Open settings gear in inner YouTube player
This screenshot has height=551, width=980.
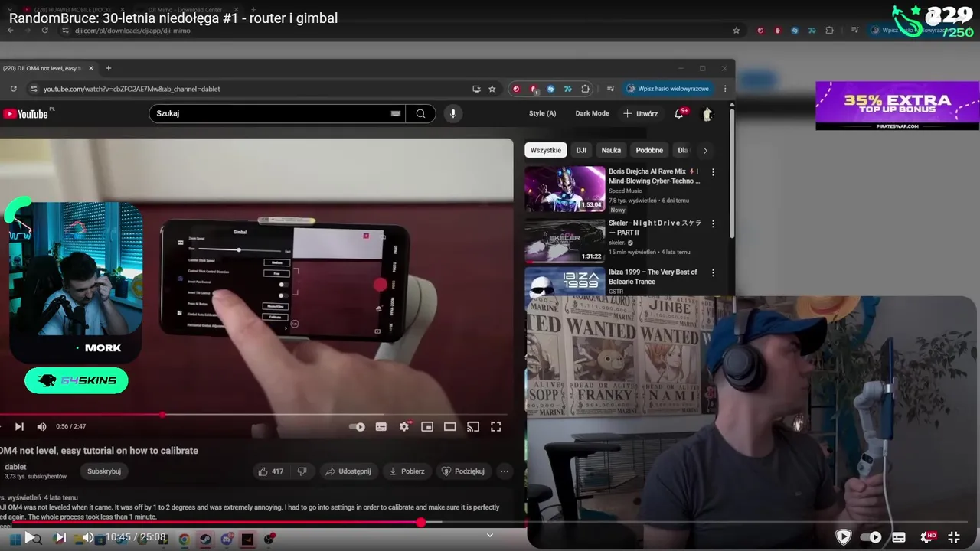[404, 426]
